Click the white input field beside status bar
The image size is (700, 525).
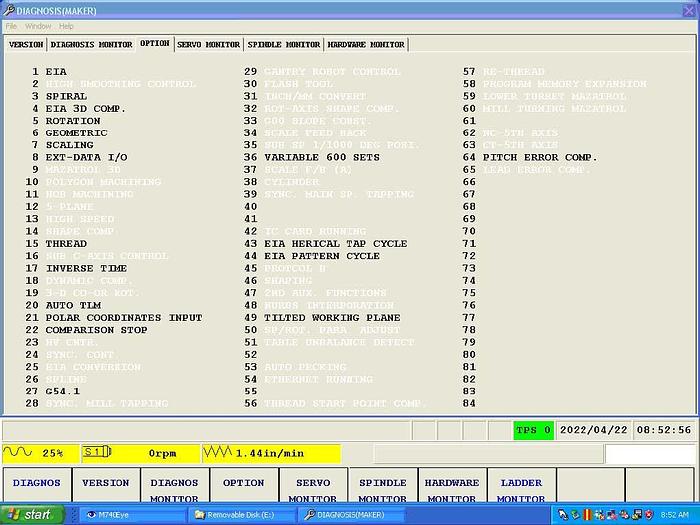pos(650,454)
